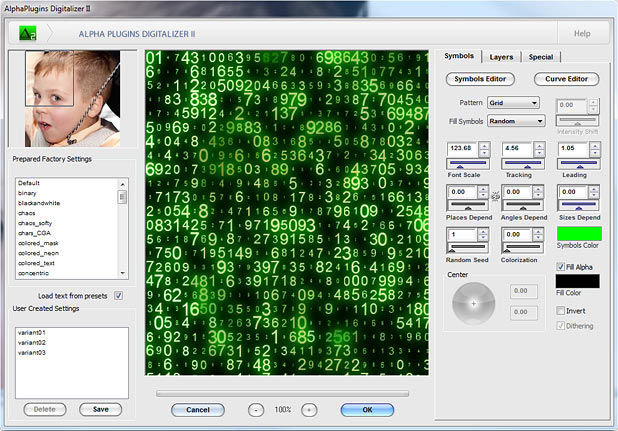Screen dimensions: 618x431
Task: Open the Fill Symbols dropdown
Action: pyautogui.click(x=516, y=120)
